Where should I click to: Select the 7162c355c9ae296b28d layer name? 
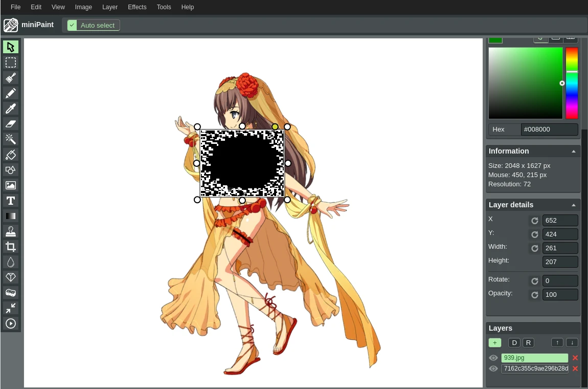[535, 369]
